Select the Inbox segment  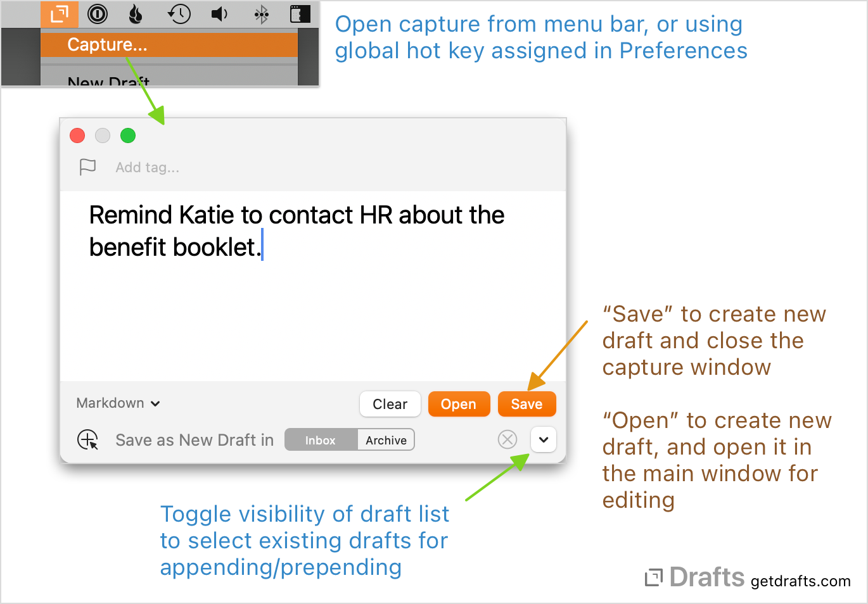tap(321, 440)
